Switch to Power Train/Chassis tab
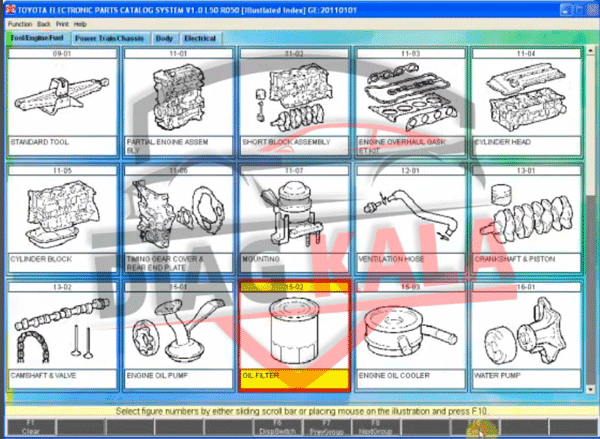Viewport: 600px width, 439px height. [109, 39]
